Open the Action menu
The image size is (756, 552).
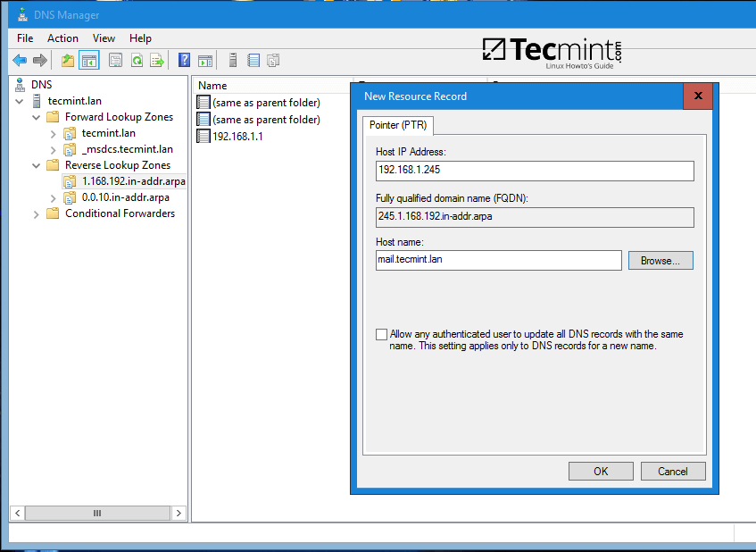(62, 38)
